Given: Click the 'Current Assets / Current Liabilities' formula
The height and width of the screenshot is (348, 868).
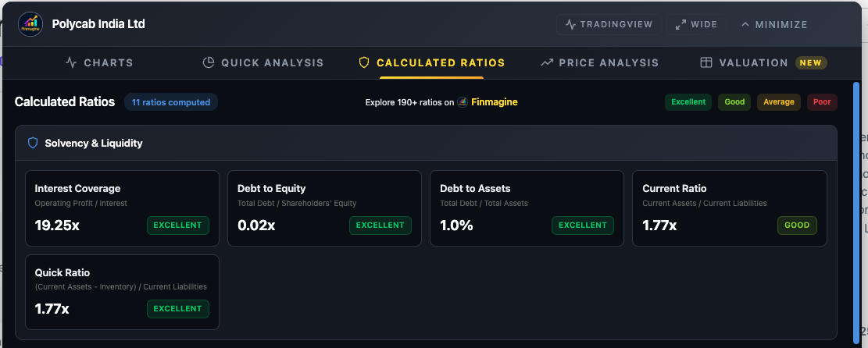Looking at the screenshot, I should tap(705, 204).
